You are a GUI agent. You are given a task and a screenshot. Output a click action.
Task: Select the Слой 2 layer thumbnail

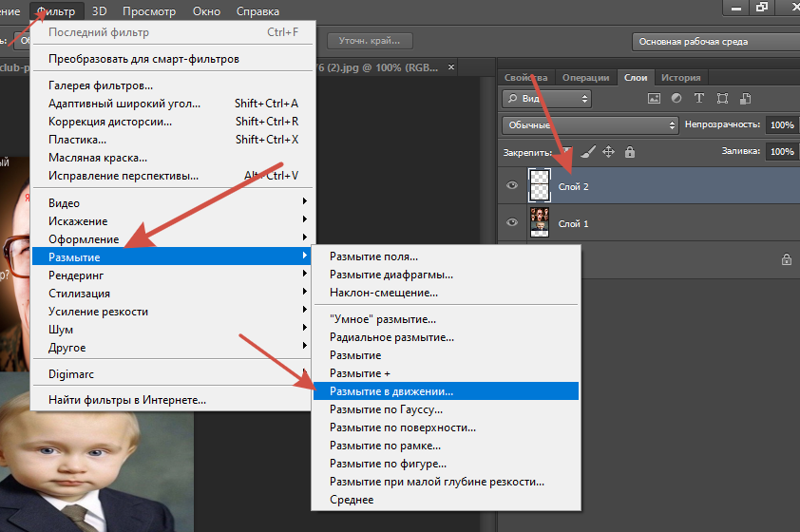click(x=540, y=186)
